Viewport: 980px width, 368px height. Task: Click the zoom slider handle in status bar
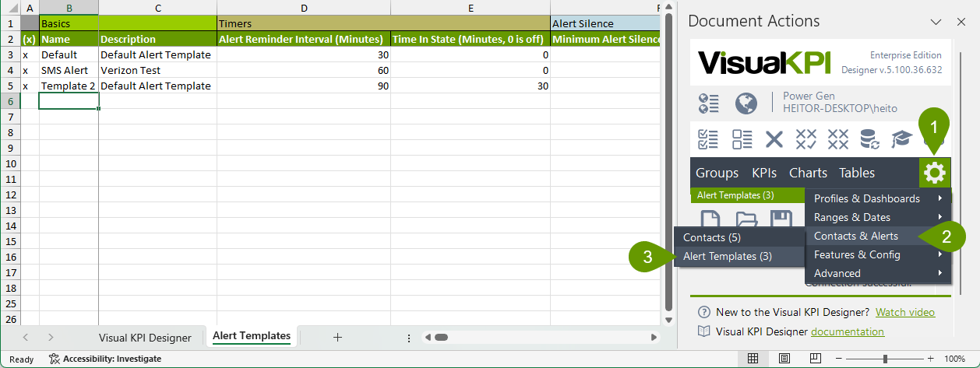pos(885,359)
